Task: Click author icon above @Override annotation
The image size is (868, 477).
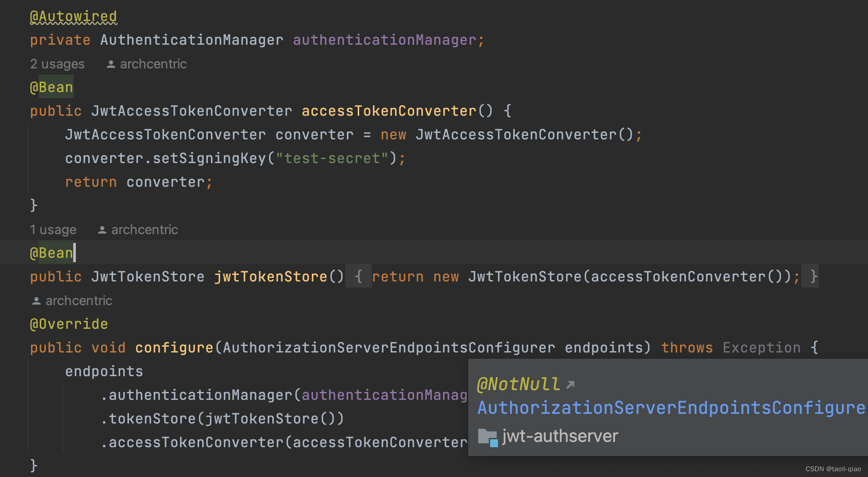Action: click(36, 301)
